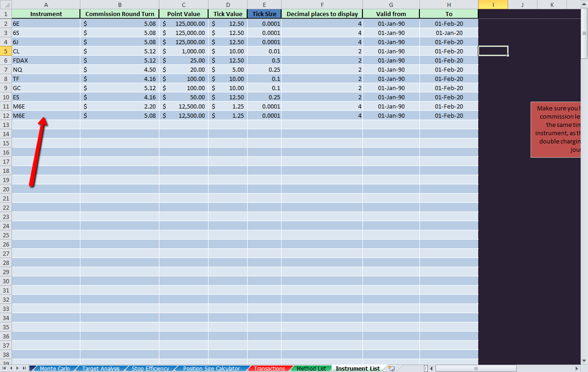Image resolution: width=588 pixels, height=372 pixels.
Task: Select the CL instrument cell
Action: (x=46, y=51)
